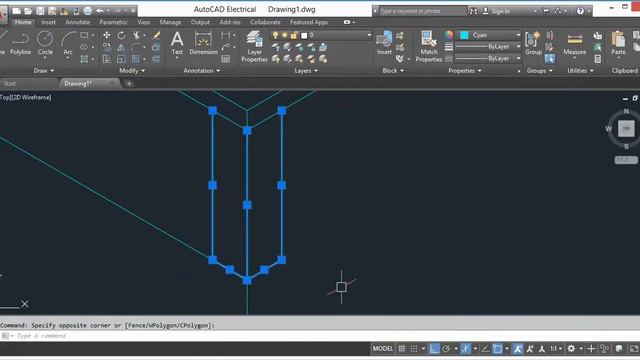Image resolution: width=640 pixels, height=360 pixels.
Task: Click the Trim tool icon
Action: [136, 35]
